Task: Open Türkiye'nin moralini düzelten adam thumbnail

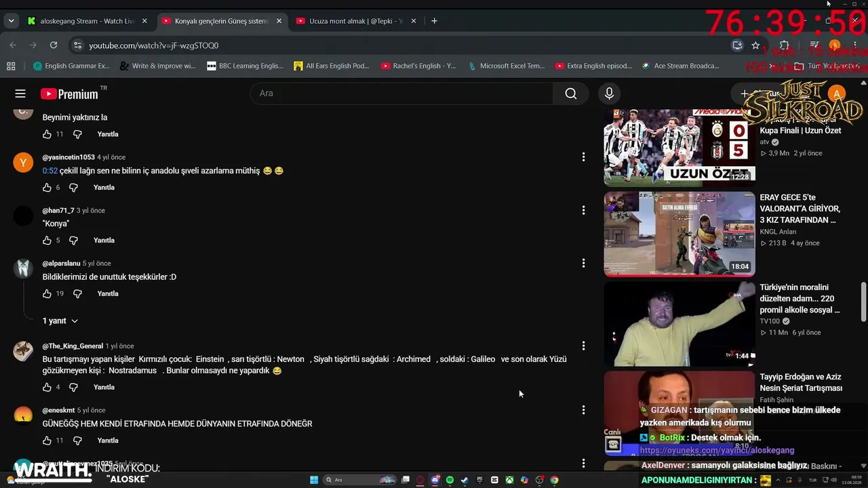Action: (679, 323)
